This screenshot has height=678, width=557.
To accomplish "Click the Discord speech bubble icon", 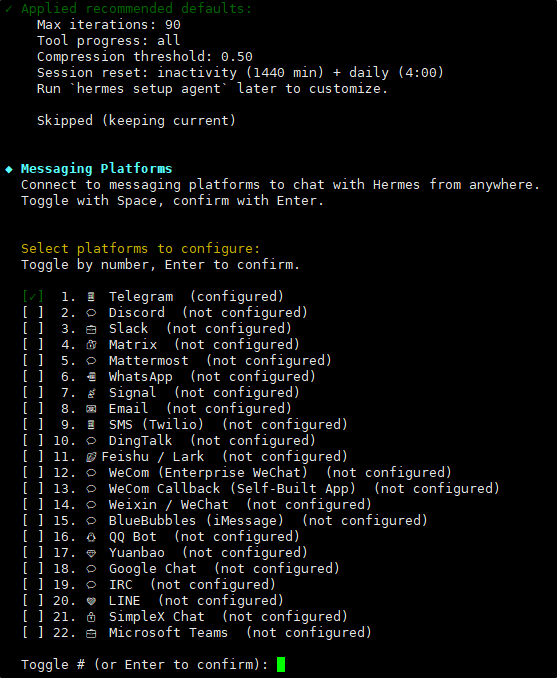I will tap(91, 313).
